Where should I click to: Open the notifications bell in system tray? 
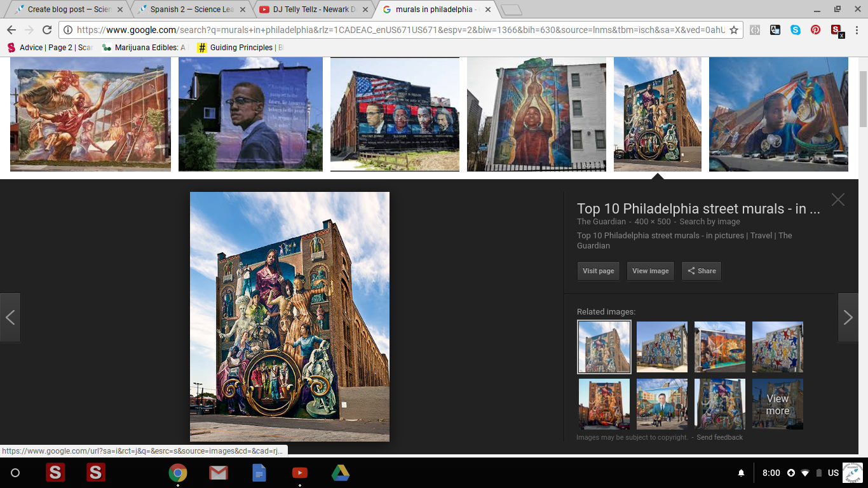741,473
